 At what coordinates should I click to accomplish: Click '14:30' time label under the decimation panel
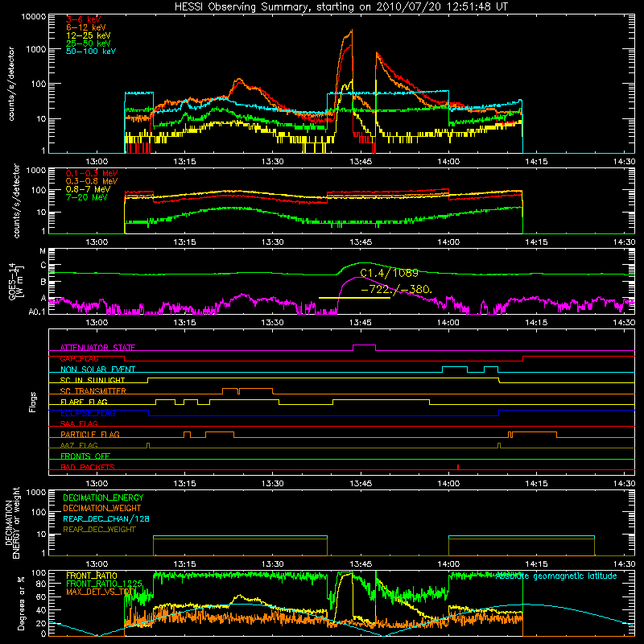[x=624, y=564]
